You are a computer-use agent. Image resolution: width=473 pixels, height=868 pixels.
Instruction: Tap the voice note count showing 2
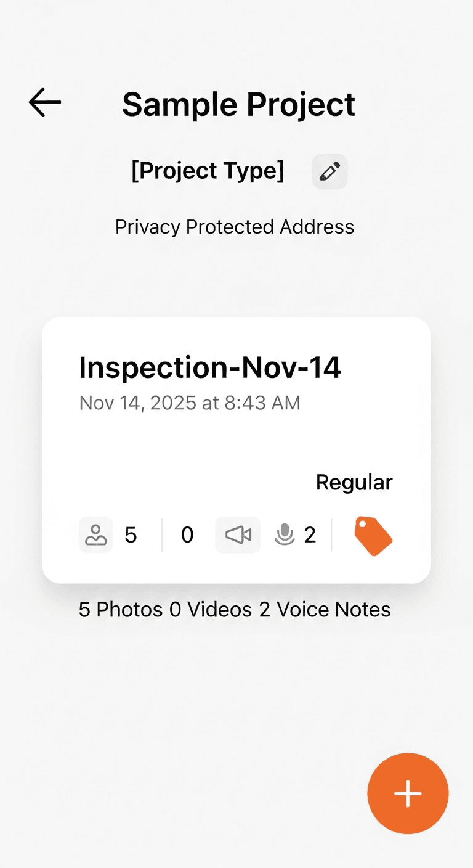point(311,535)
